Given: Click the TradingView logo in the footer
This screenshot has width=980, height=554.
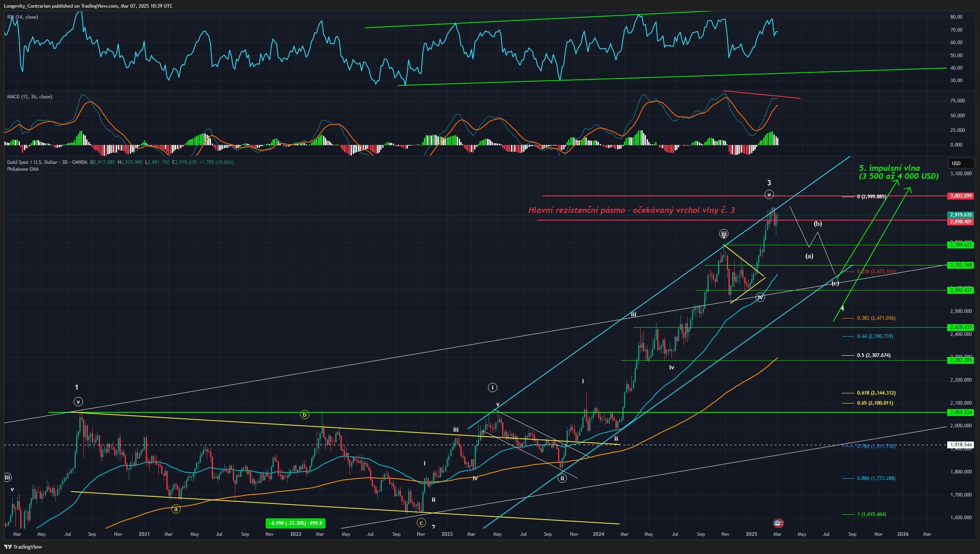Looking at the screenshot, I should [23, 547].
